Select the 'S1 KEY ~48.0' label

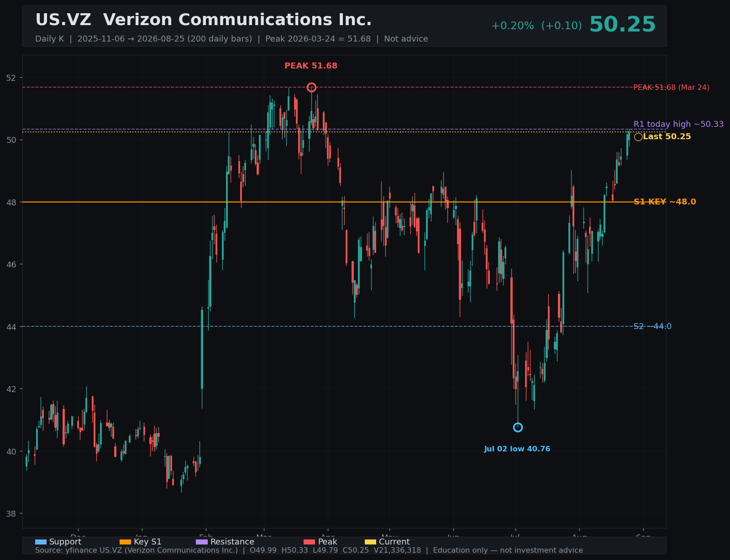[665, 202]
